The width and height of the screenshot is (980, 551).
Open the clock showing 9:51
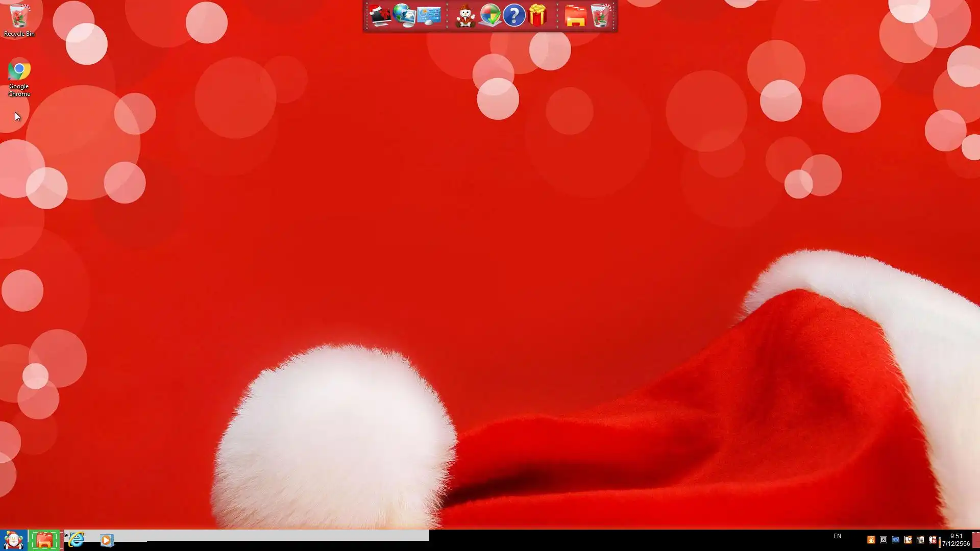coord(956,540)
